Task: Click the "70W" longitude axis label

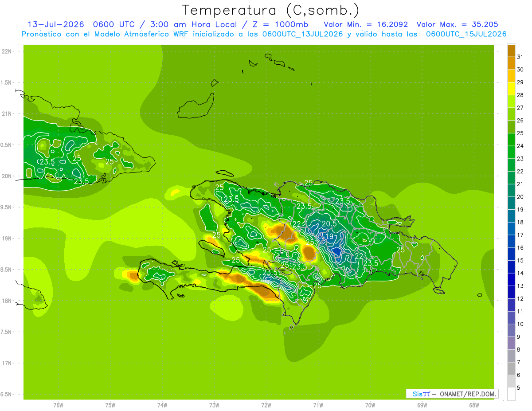Action: point(370,405)
